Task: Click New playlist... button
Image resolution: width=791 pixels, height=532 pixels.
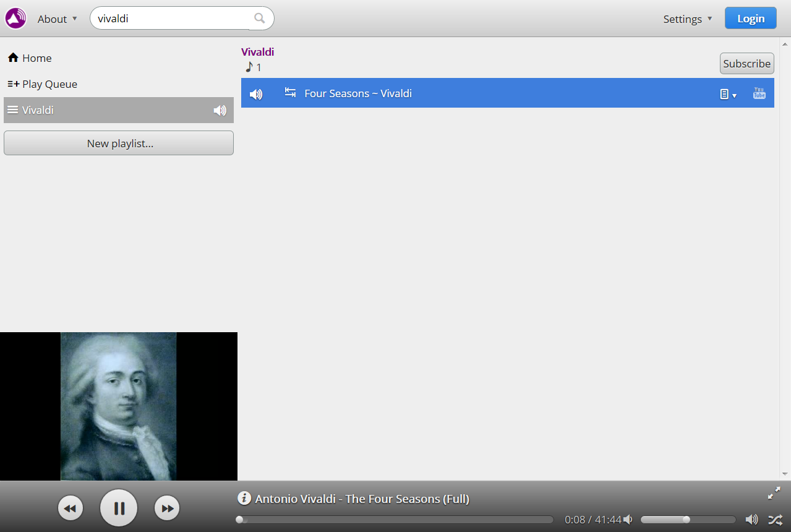Action: [119, 143]
